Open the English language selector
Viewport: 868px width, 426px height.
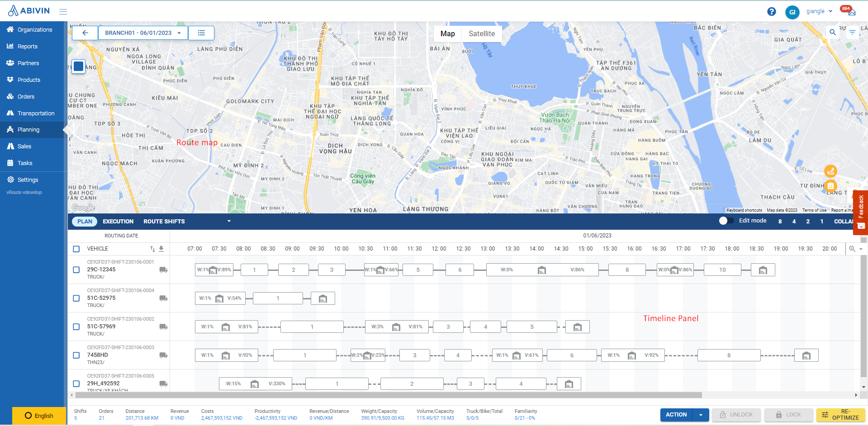click(39, 416)
